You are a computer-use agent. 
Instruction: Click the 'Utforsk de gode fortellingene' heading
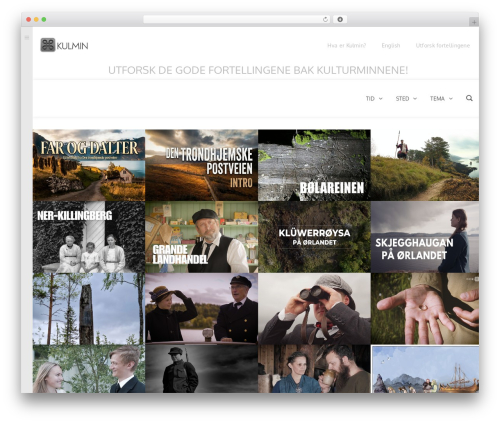click(x=258, y=70)
